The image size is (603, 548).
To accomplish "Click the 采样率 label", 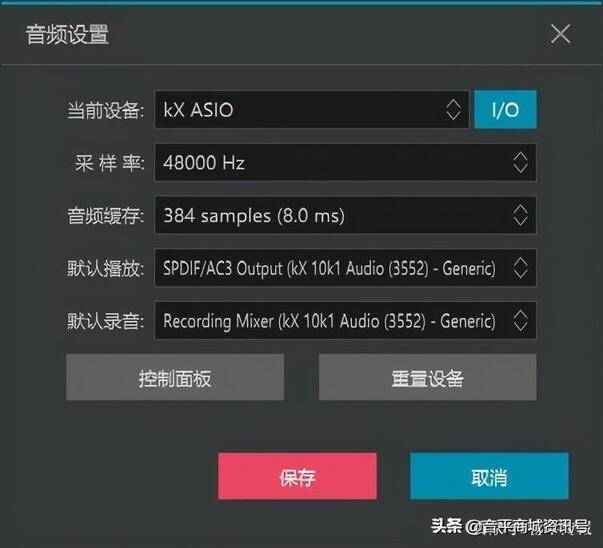I will tap(109, 163).
